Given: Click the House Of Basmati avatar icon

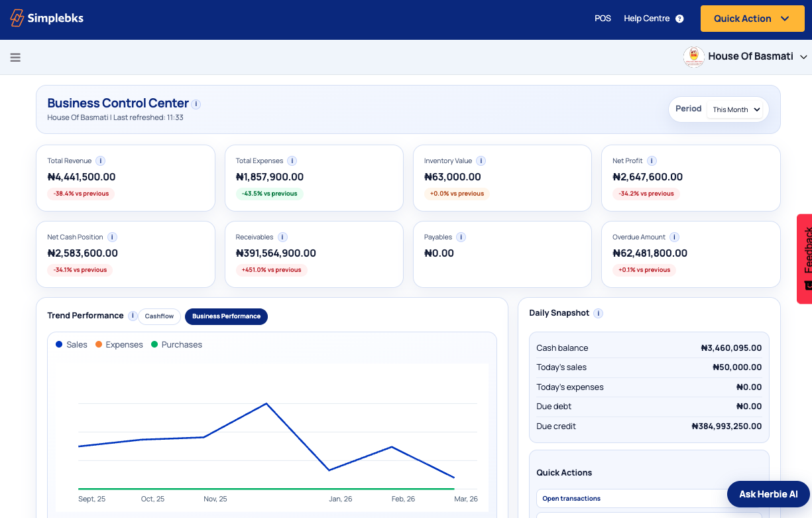Looking at the screenshot, I should coord(693,56).
